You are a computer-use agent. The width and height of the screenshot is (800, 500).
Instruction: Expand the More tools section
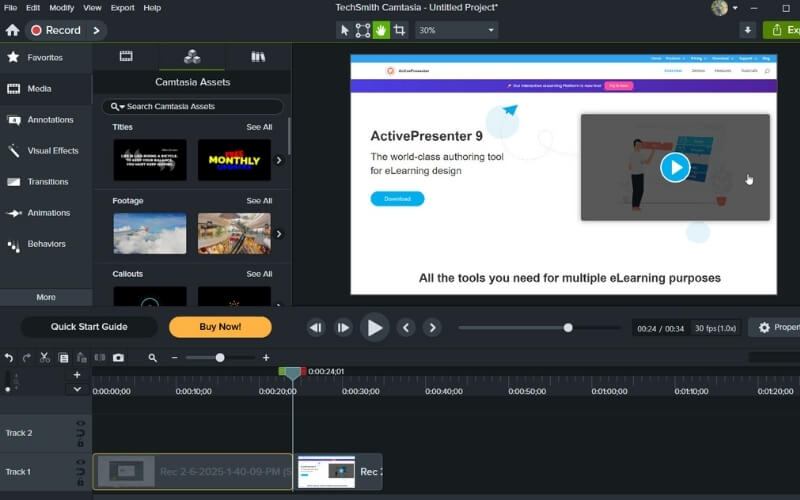[x=46, y=297]
